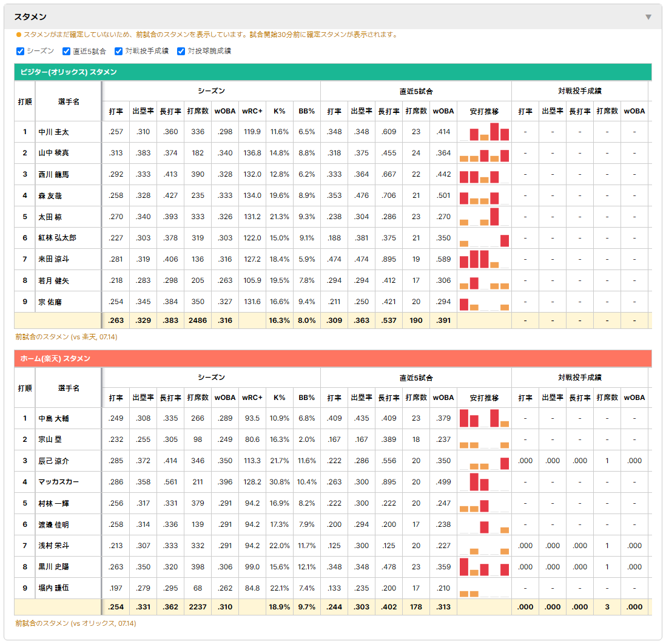Viewport: 666px width, 644px height.
Task: Collapse the スタメン panel arrow
Action: point(648,17)
